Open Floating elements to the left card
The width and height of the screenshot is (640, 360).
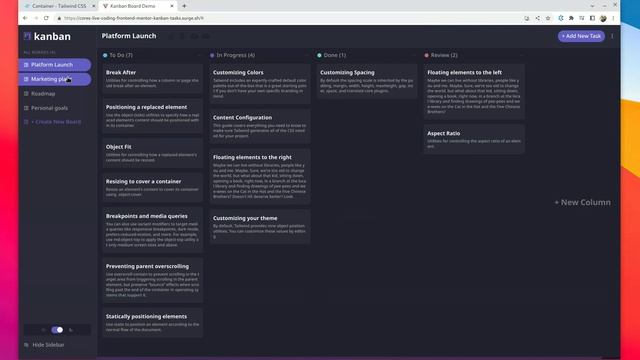pyautogui.click(x=474, y=92)
